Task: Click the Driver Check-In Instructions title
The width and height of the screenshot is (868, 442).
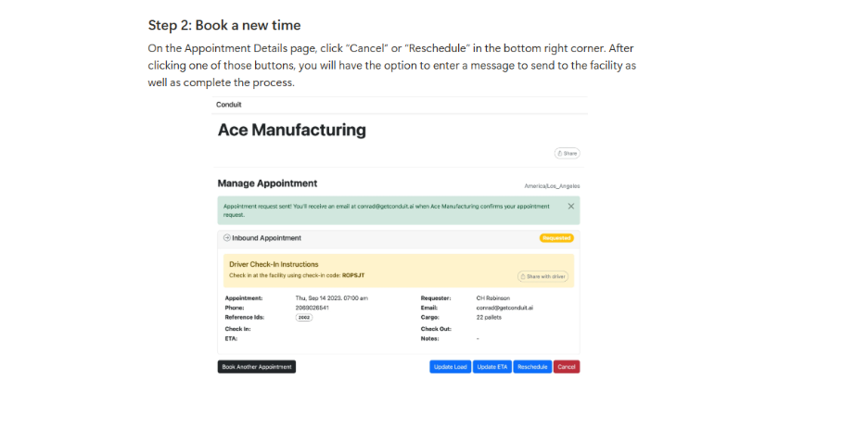Action: [274, 264]
